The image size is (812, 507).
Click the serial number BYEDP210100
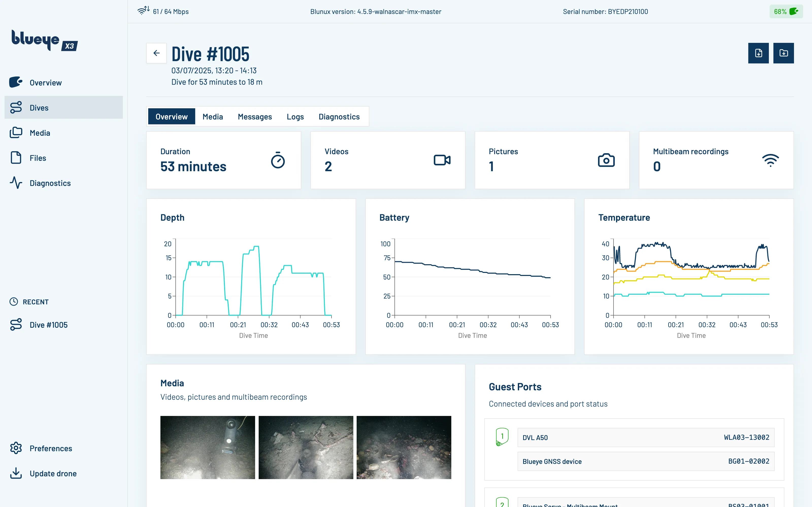coord(628,11)
